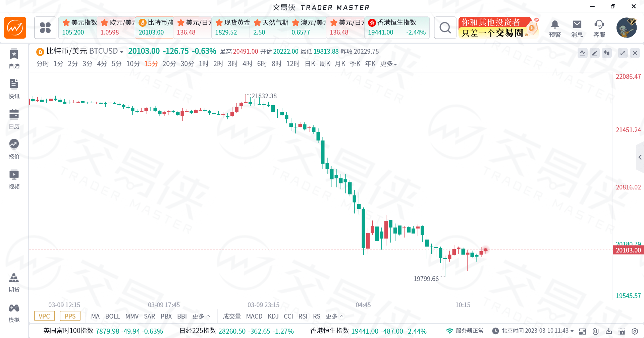Enable the 成交量 volume indicator

click(x=232, y=316)
